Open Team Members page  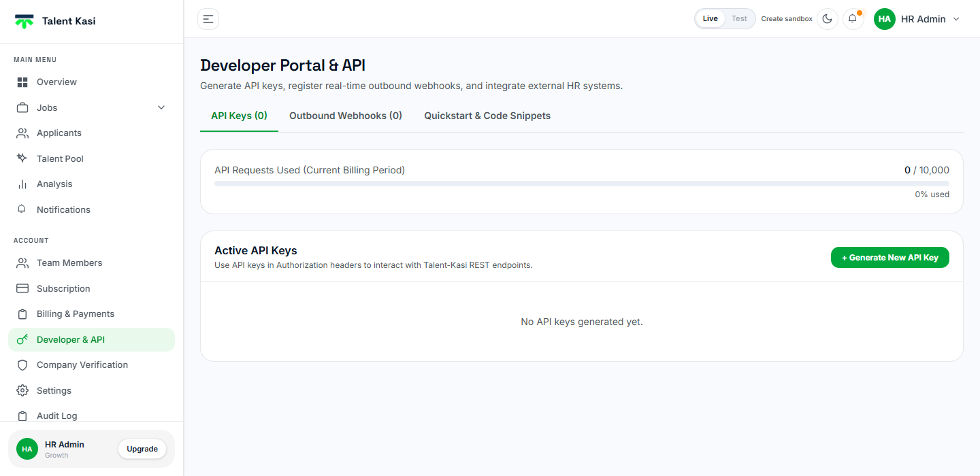(x=91, y=263)
